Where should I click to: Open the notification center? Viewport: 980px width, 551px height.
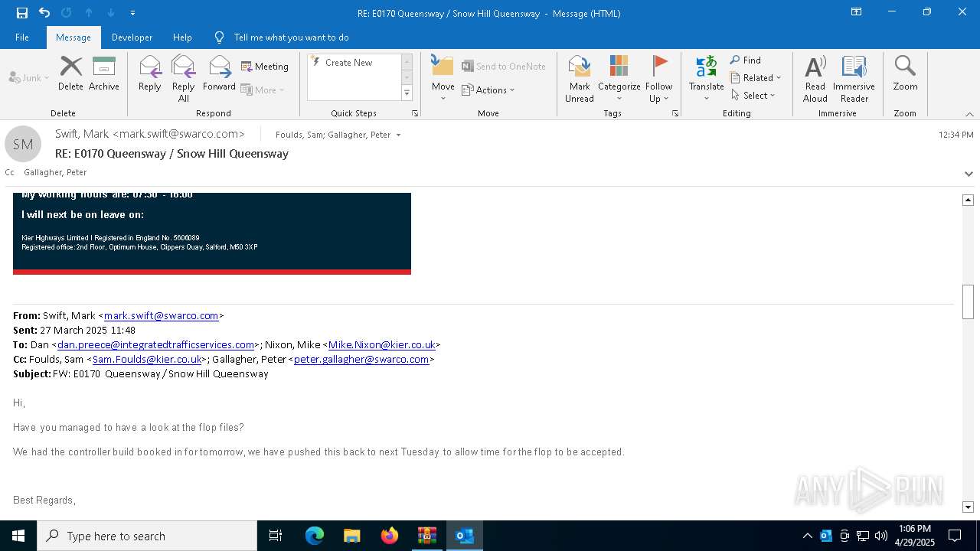955,536
